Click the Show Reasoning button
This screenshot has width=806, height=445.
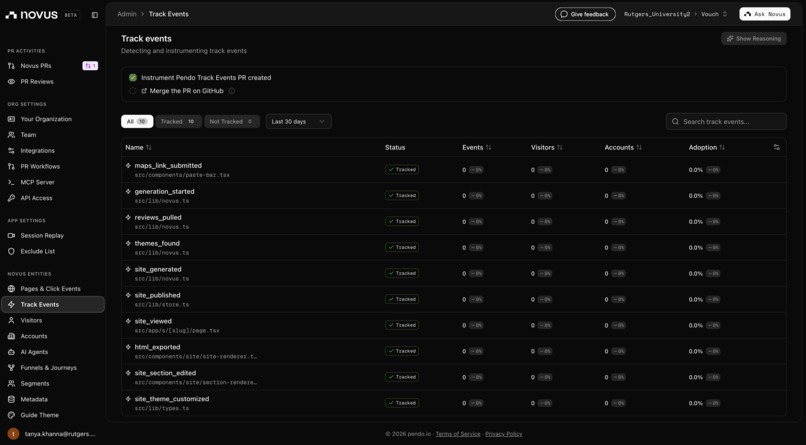pyautogui.click(x=754, y=39)
